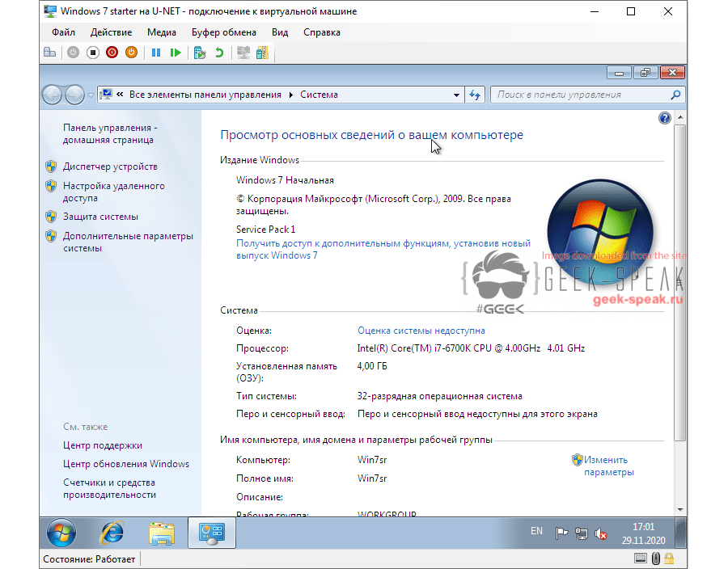Click the enhanced session monitors icon
Viewport: 728px width, 569px height.
243,53
